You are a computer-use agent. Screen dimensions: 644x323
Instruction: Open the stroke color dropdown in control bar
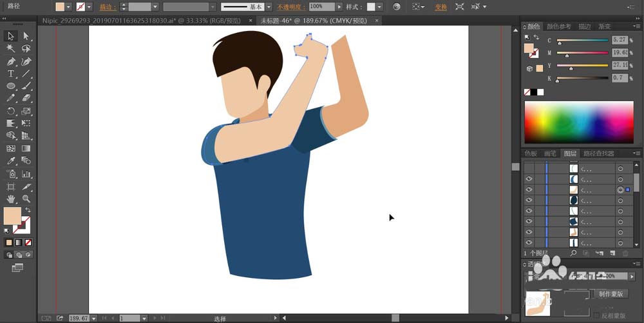coord(89,6)
